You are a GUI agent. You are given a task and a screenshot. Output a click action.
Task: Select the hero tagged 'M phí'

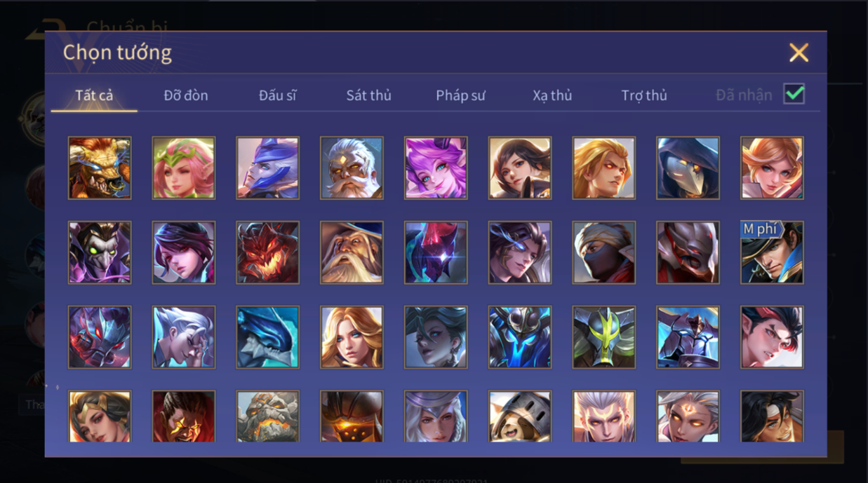[772, 253]
